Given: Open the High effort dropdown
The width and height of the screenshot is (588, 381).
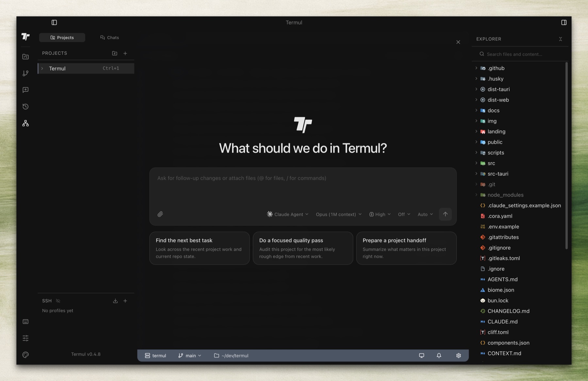Looking at the screenshot, I should (x=380, y=214).
